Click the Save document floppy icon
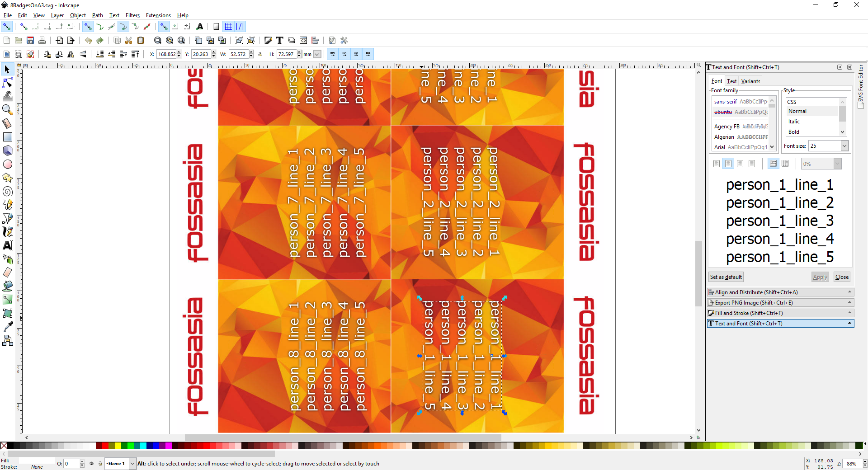The width and height of the screenshot is (868, 470). (x=30, y=40)
